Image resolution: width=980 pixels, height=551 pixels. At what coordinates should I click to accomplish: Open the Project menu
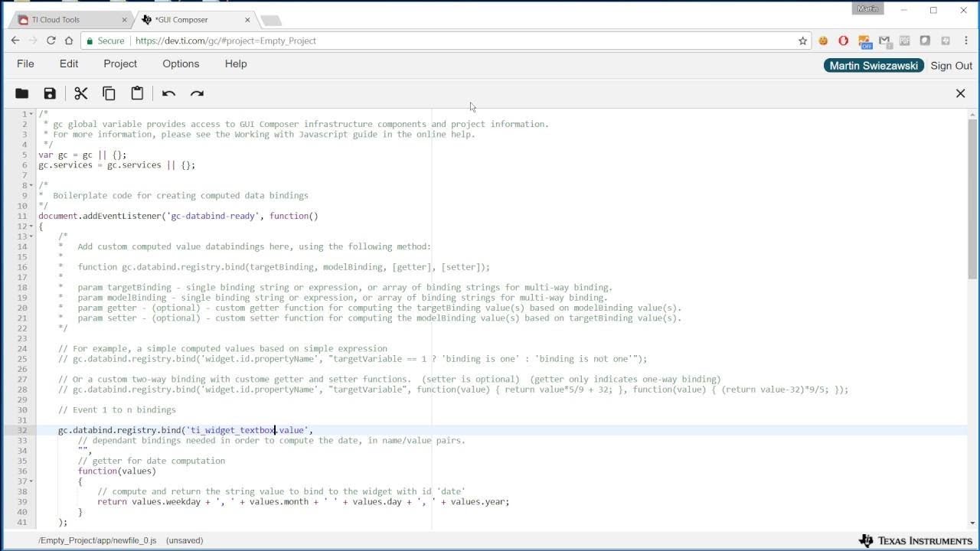click(x=120, y=64)
